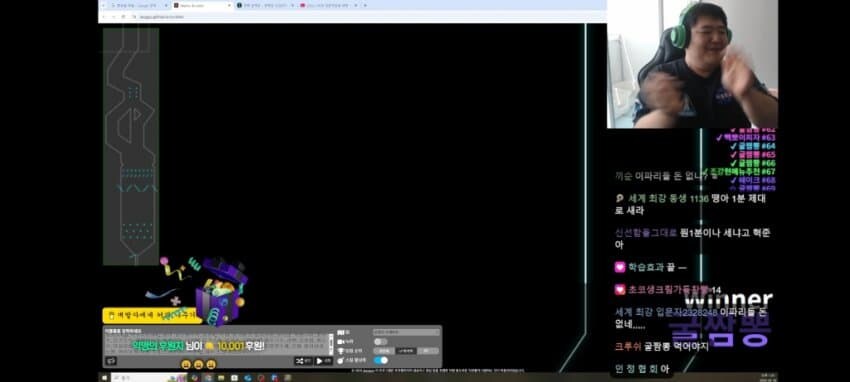Image resolution: width=850 pixels, height=382 pixels.
Task: Toggle the recording switch on
Action: pos(381,342)
